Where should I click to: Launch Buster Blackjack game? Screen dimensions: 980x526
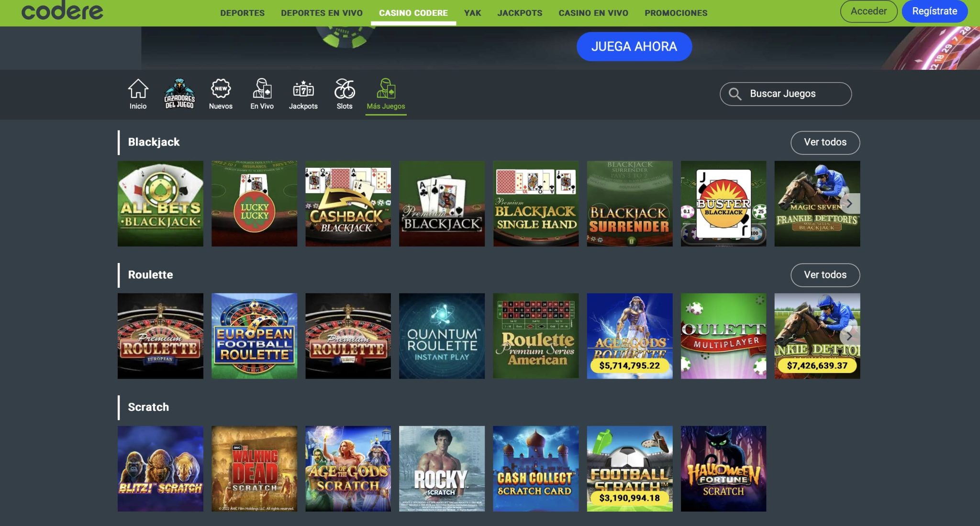[724, 204]
